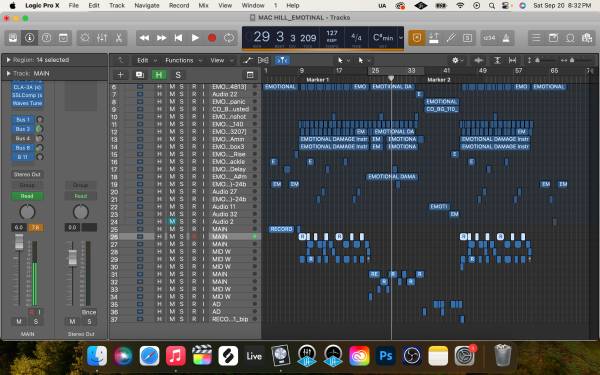Screen dimensions: 600x375
Task: Click the green Read automation button on MAIN strip
Action: pyautogui.click(x=27, y=196)
